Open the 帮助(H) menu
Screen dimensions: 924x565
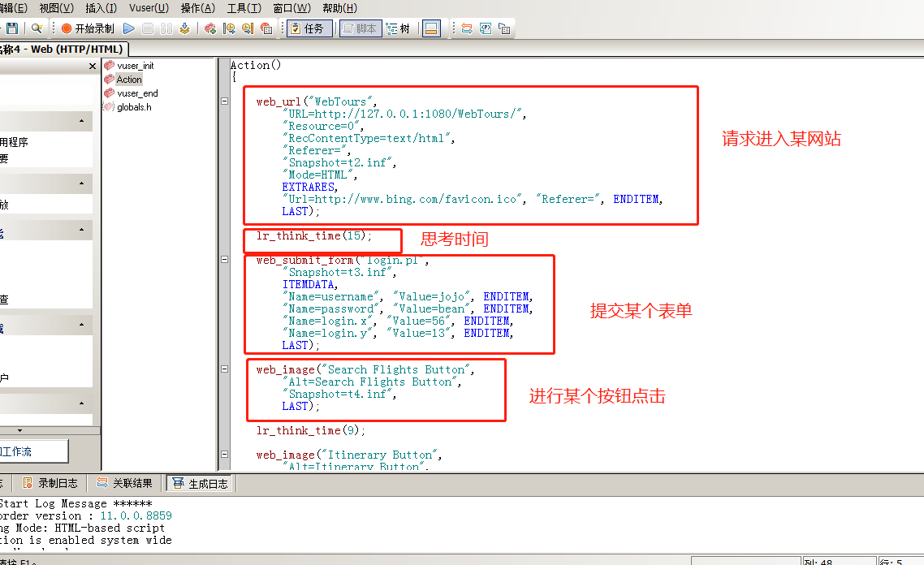tap(340, 8)
